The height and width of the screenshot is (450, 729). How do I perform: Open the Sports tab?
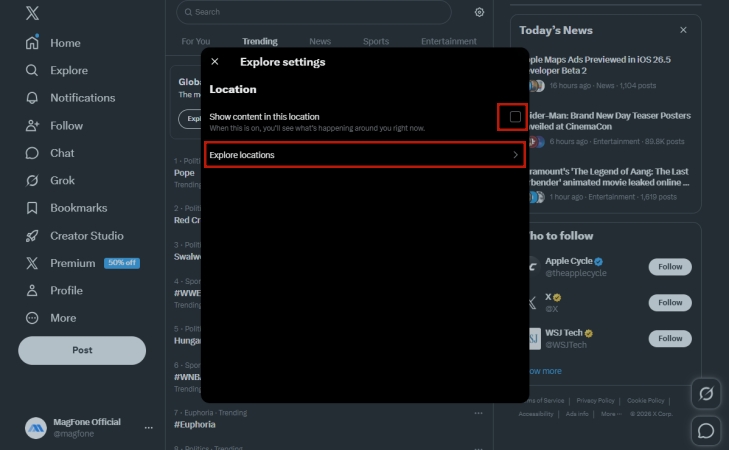(376, 41)
